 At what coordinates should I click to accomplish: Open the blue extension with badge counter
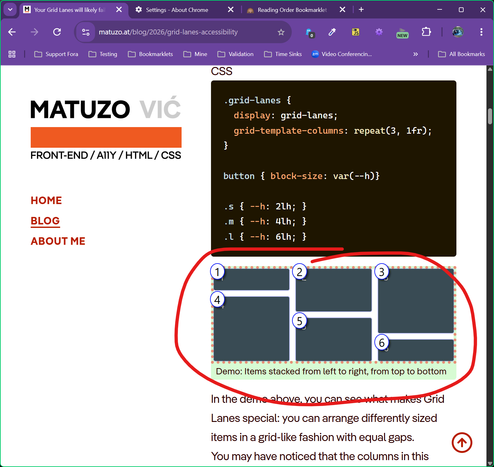pos(310,33)
